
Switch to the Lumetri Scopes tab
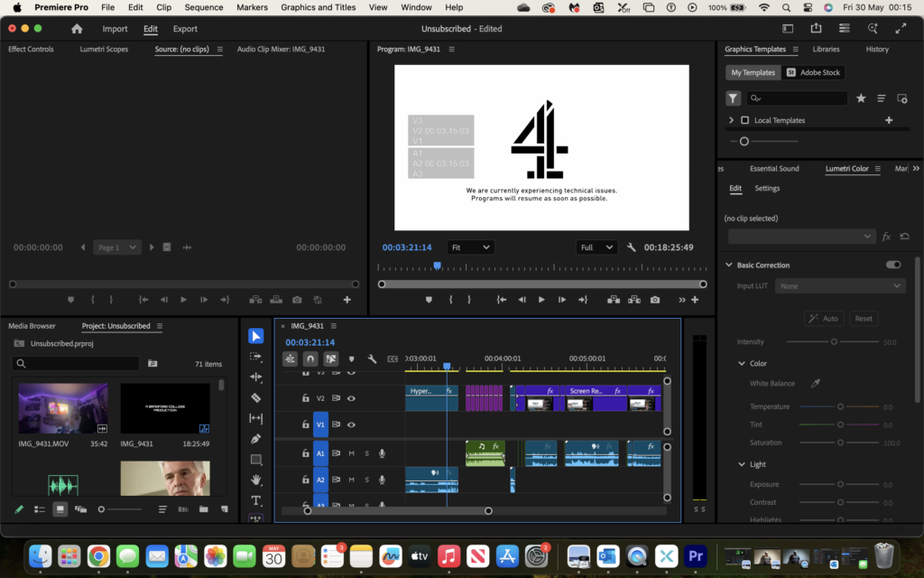(105, 49)
